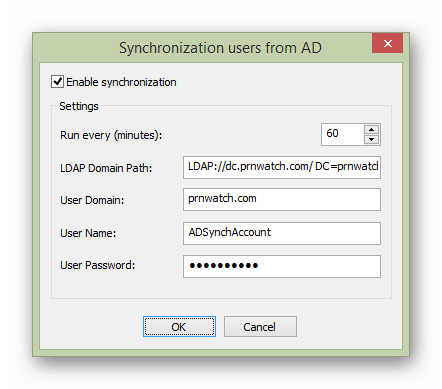Click the Settings group heading

pos(79,106)
